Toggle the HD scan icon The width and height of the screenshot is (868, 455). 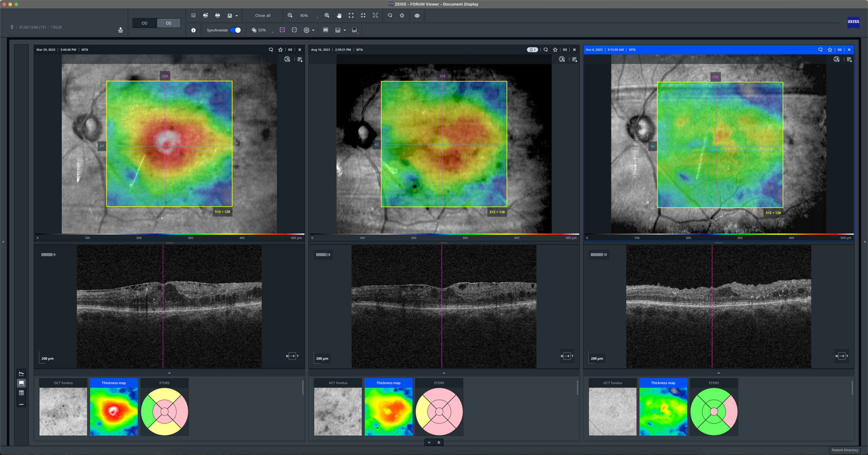[325, 30]
